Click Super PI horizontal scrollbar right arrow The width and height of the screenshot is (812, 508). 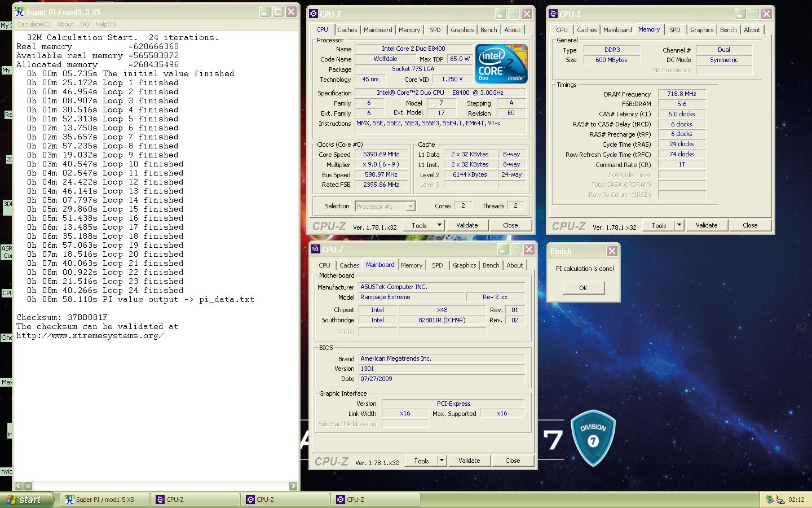[x=293, y=485]
